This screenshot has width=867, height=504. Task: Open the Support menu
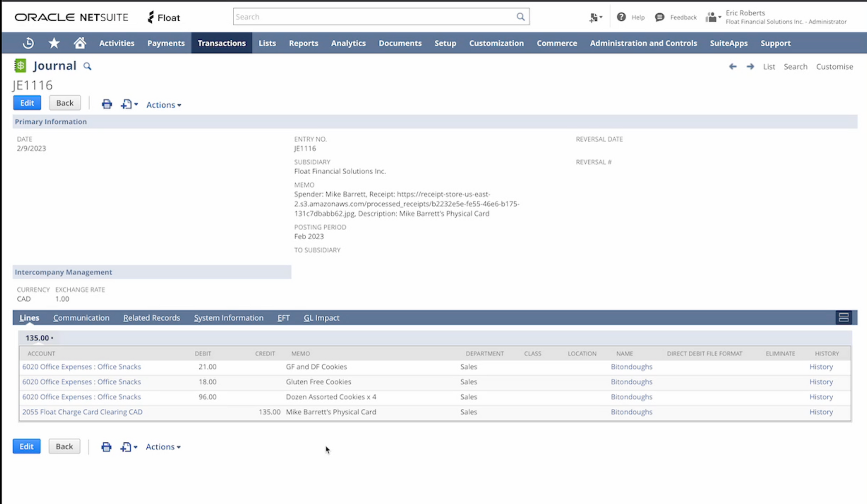click(776, 43)
